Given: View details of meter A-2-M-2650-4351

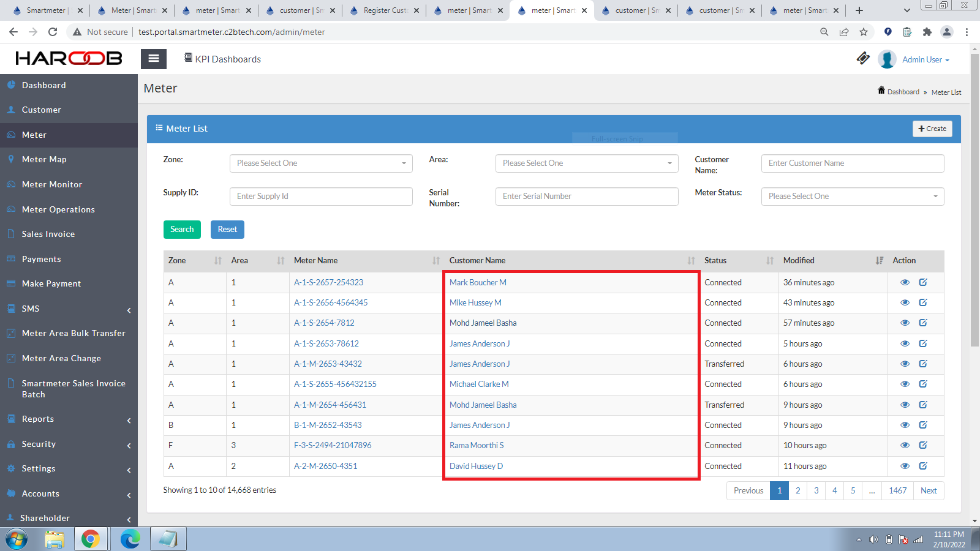Looking at the screenshot, I should pyautogui.click(x=905, y=466).
